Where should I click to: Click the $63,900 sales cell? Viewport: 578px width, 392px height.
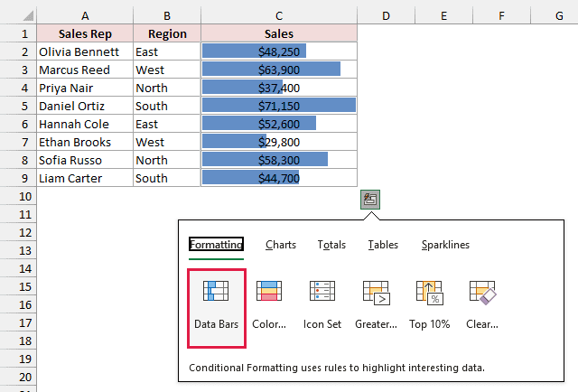point(279,70)
